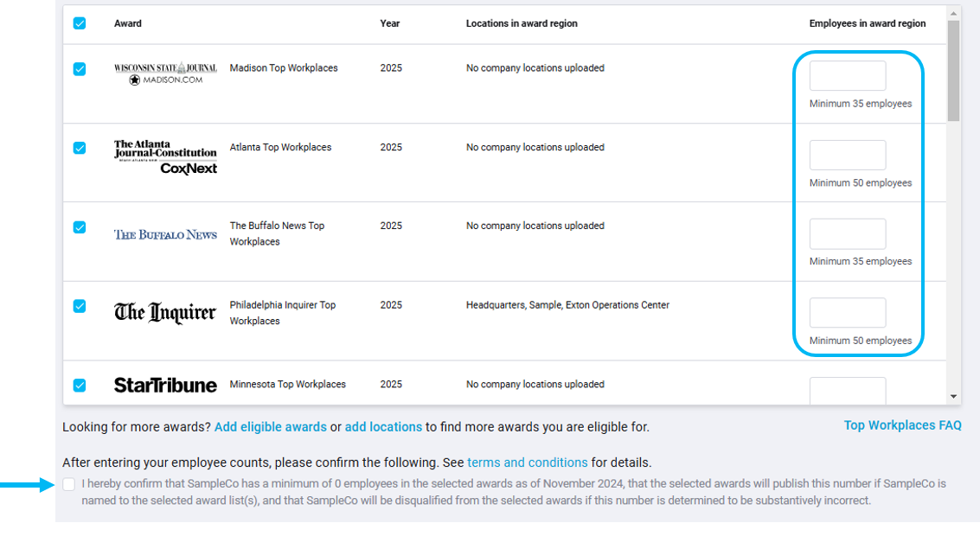Click the Atlanta employee count input field
The image size is (980, 536).
pos(847,155)
